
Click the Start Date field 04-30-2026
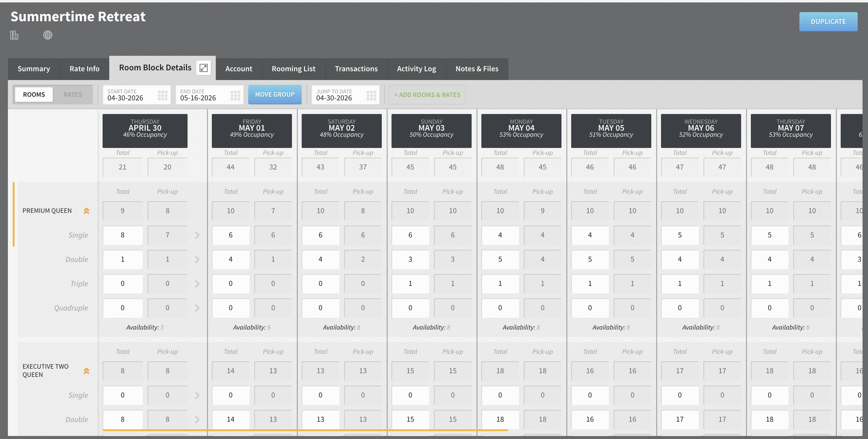[x=137, y=95]
